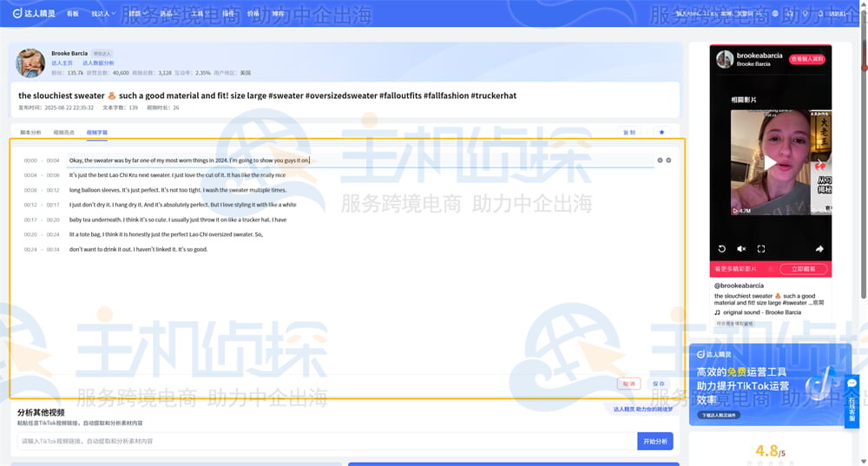Switch to the 视频亮点 tab

point(64,133)
